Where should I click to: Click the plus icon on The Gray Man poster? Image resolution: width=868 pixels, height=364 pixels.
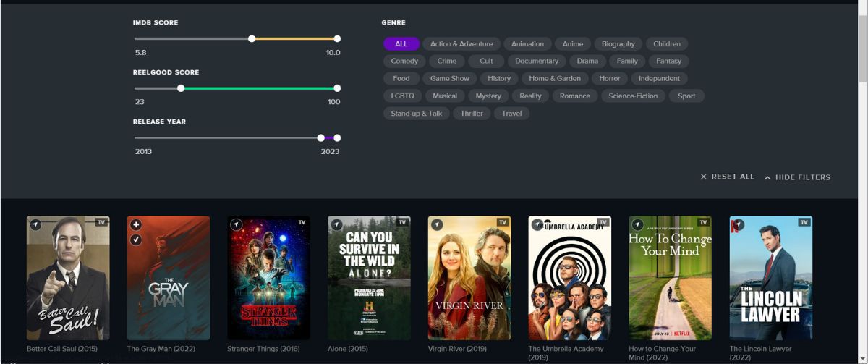pyautogui.click(x=136, y=225)
